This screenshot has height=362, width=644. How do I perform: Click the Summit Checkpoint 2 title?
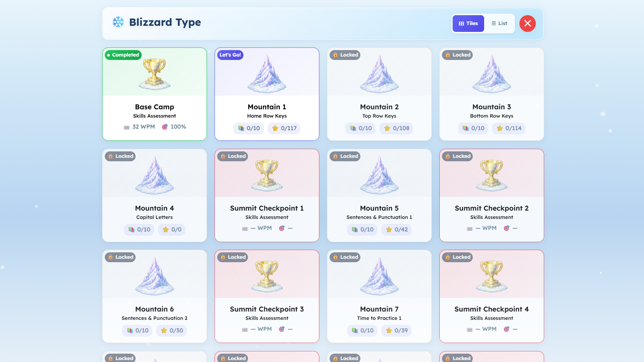pyautogui.click(x=492, y=208)
